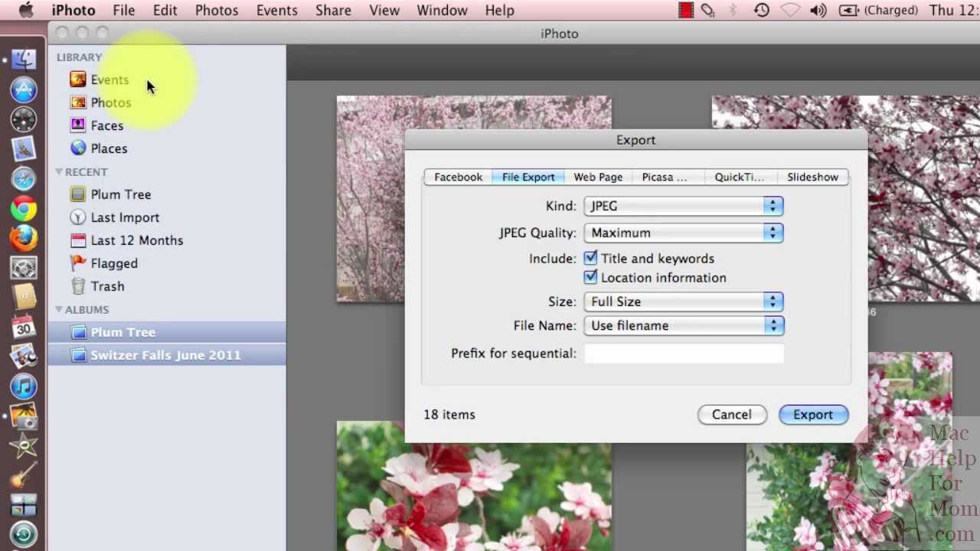Viewport: 980px width, 551px height.
Task: Switch to the Facebook export tab
Action: click(458, 177)
